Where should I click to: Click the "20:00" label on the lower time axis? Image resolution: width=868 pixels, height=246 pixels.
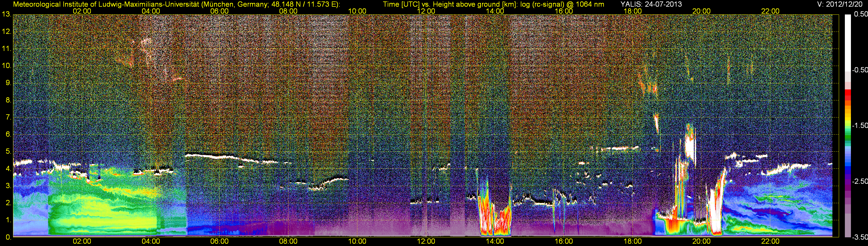coord(702,242)
